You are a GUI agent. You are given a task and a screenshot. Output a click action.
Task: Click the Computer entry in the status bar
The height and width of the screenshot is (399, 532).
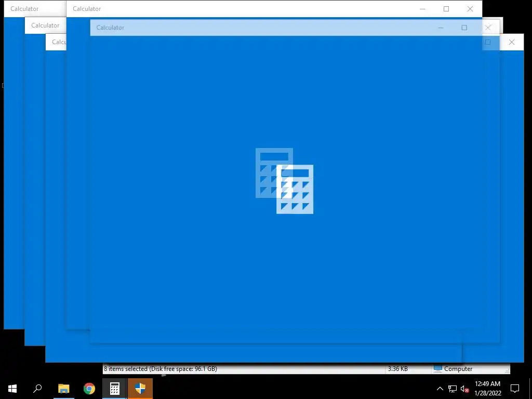[453, 369]
